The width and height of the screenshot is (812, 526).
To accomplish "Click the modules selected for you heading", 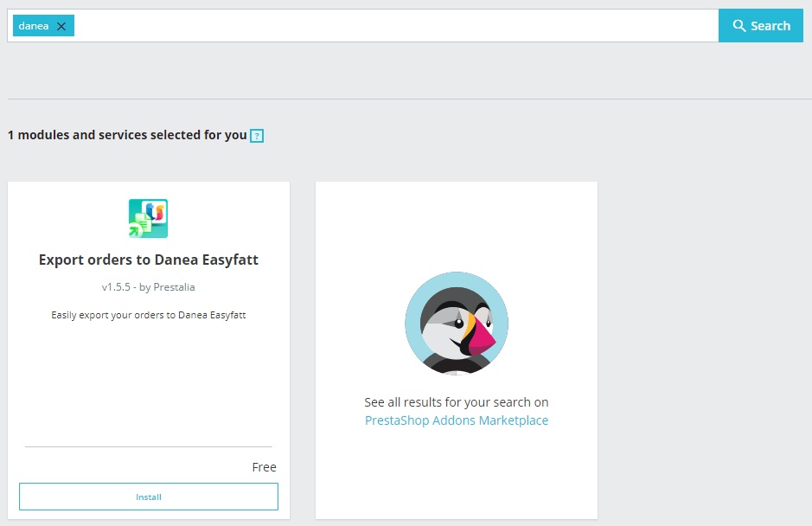I will 127,135.
